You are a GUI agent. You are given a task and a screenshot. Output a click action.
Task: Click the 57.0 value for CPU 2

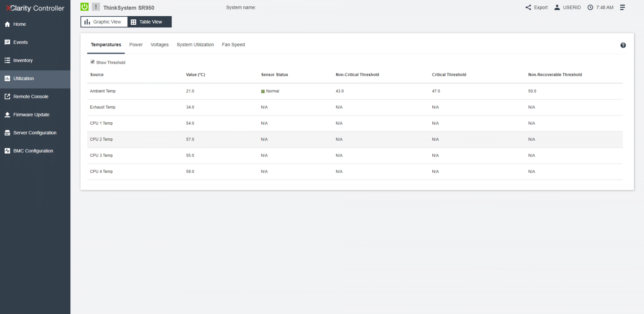pos(190,140)
